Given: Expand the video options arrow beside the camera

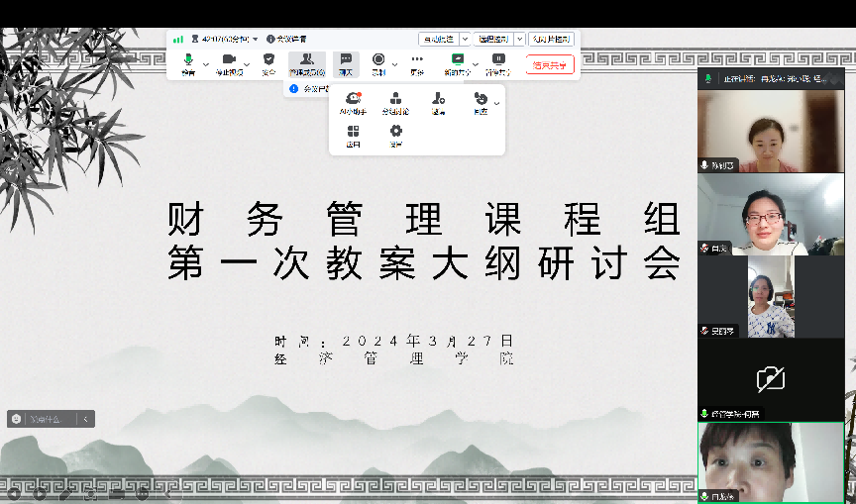Looking at the screenshot, I should coord(248,64).
